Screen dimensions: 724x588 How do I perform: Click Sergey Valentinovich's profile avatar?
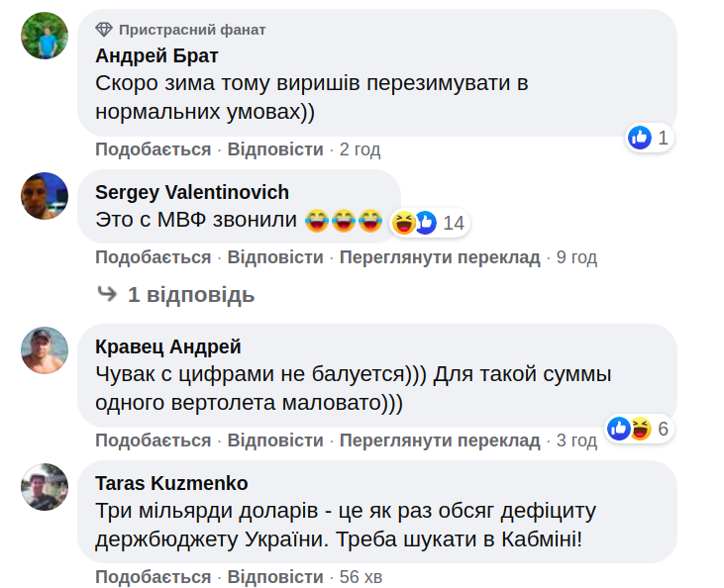pos(45,195)
